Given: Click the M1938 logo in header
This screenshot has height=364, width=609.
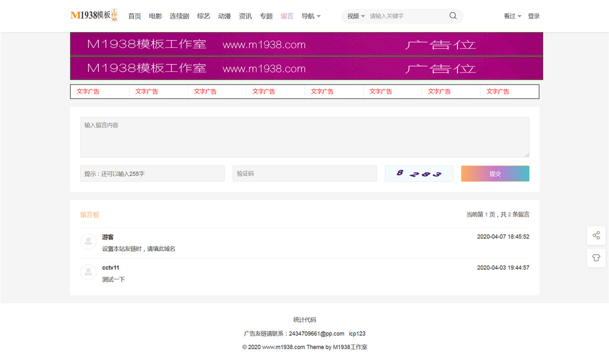Looking at the screenshot, I should pyautogui.click(x=94, y=16).
